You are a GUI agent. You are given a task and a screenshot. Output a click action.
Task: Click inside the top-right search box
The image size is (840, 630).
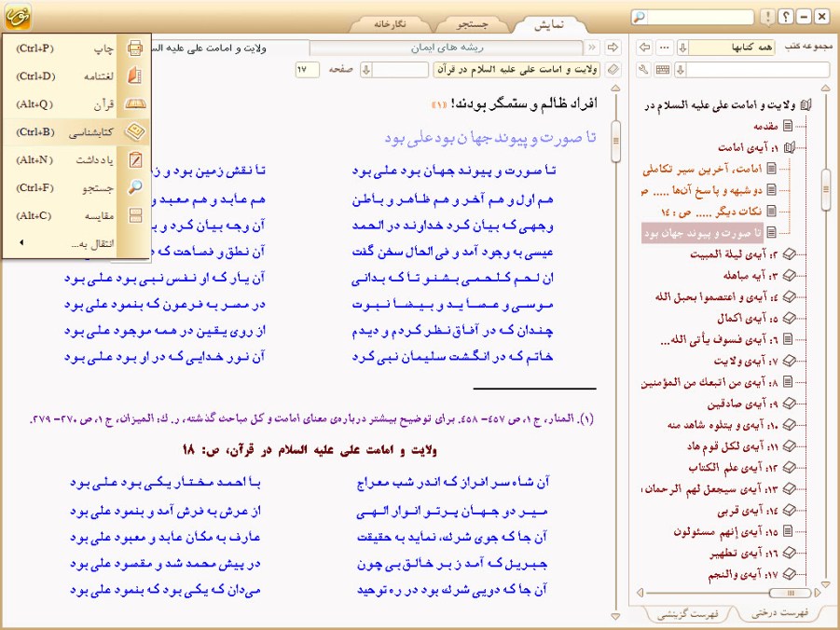700,17
